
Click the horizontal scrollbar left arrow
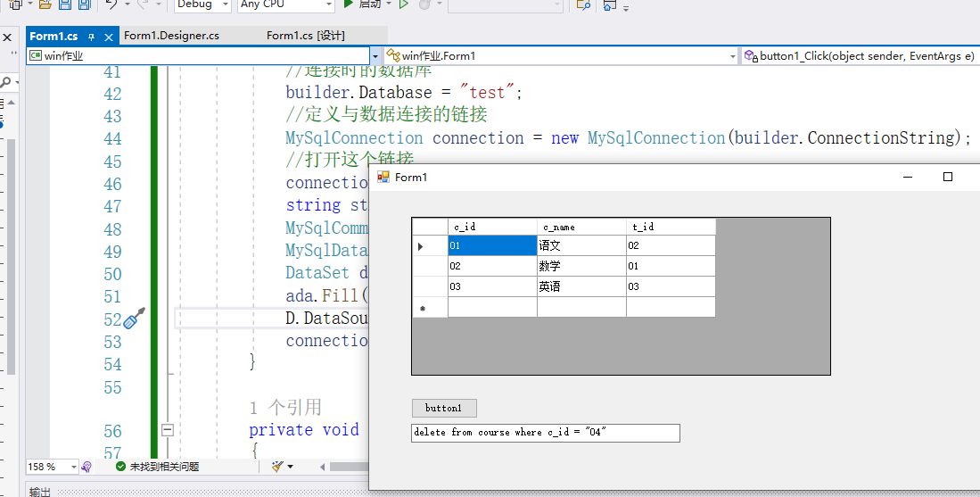click(323, 467)
